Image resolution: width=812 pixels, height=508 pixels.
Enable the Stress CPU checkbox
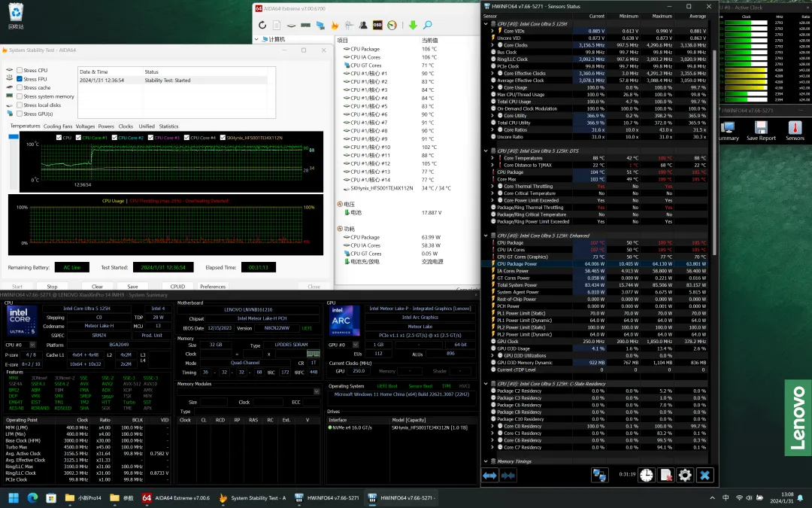19,70
